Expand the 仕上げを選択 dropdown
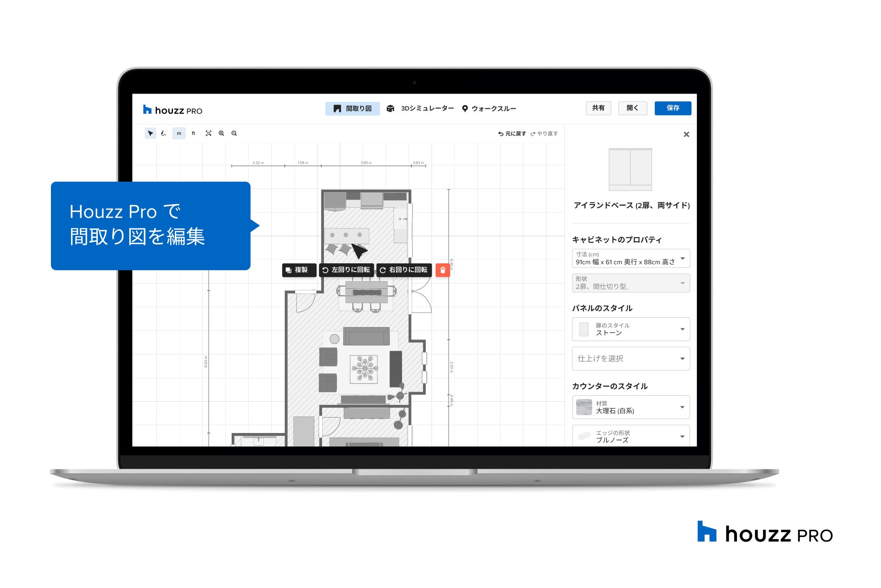 [x=630, y=359]
